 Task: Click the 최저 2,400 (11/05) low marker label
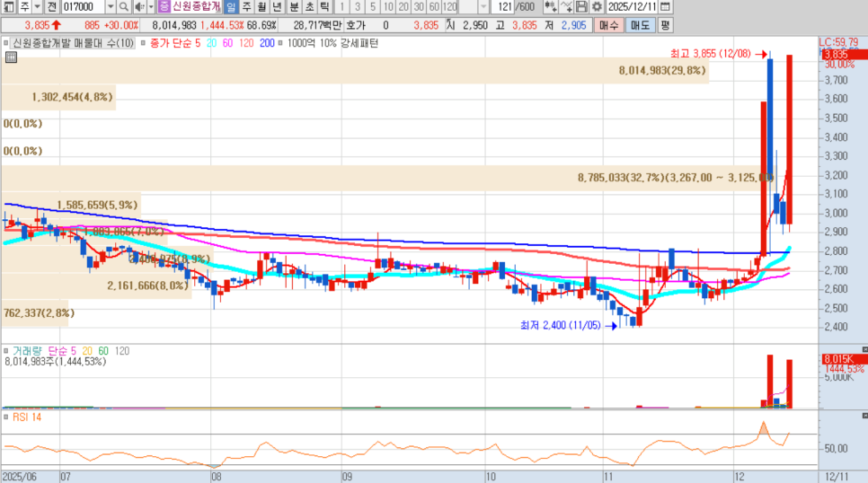560,325
